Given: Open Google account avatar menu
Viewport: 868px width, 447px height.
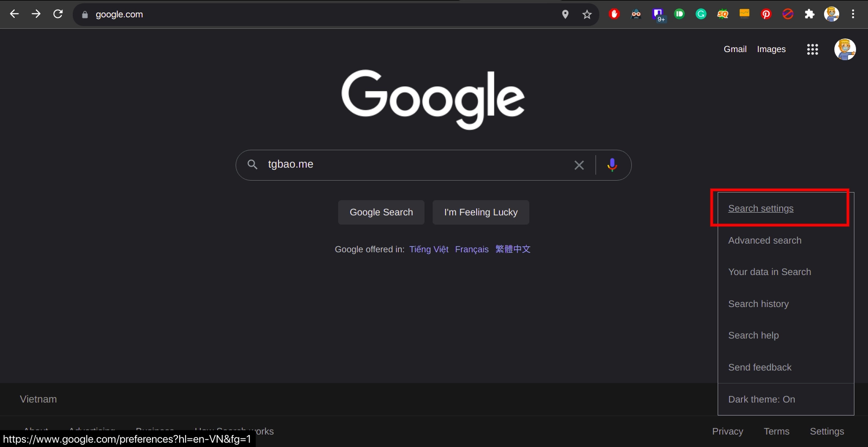Looking at the screenshot, I should point(845,49).
